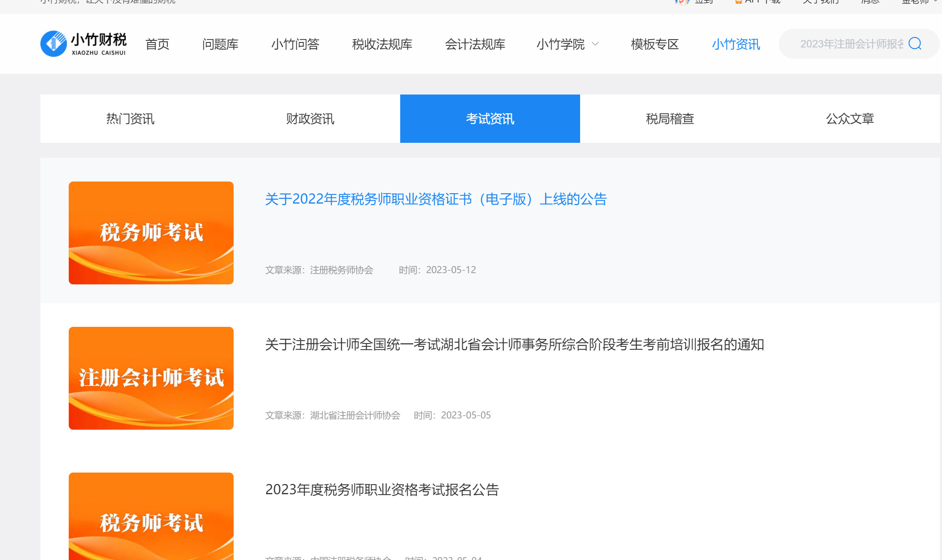942x560 pixels.
Task: Select 税收法规库 in the top navigation
Action: pos(382,44)
